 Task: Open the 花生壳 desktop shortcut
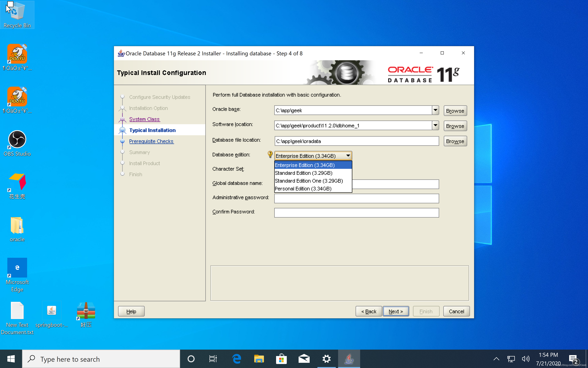17,186
